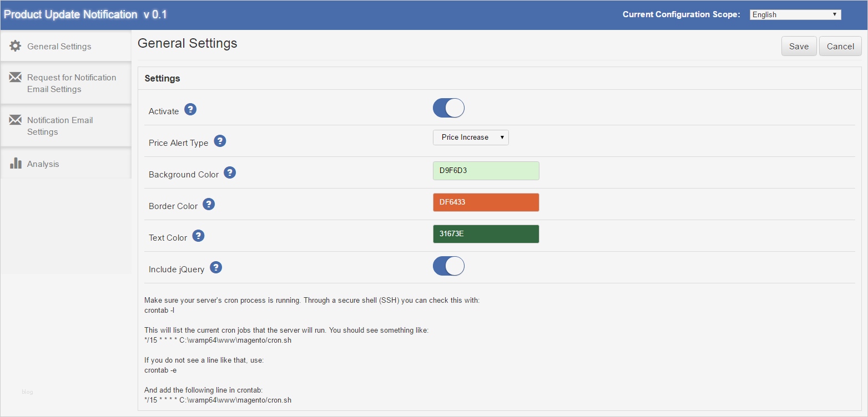Click the help icon next to Activate

(190, 109)
